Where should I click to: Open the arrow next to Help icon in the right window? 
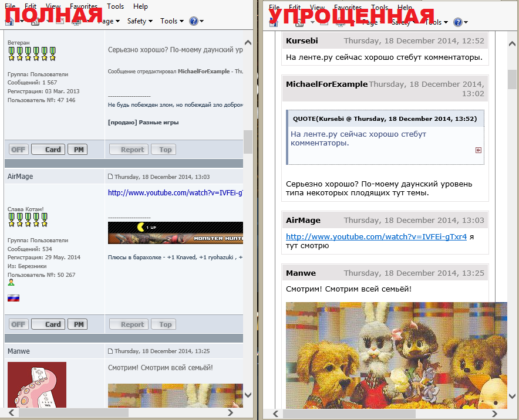466,22
